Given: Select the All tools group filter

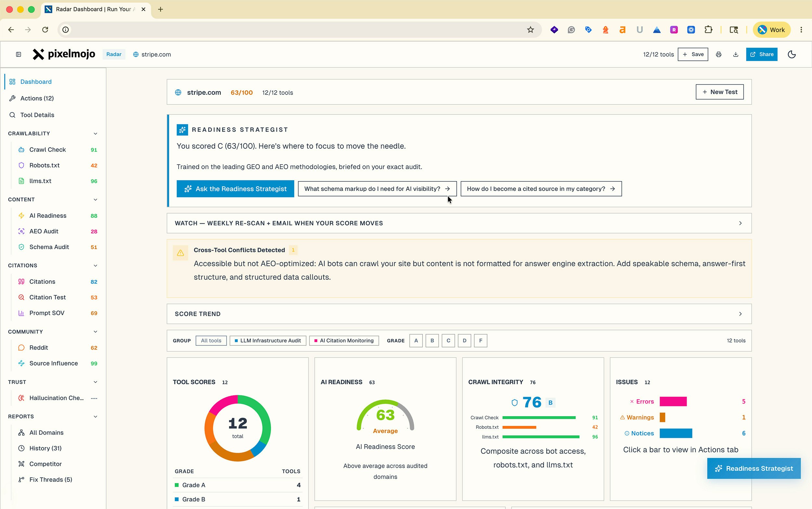Looking at the screenshot, I should coord(211,341).
